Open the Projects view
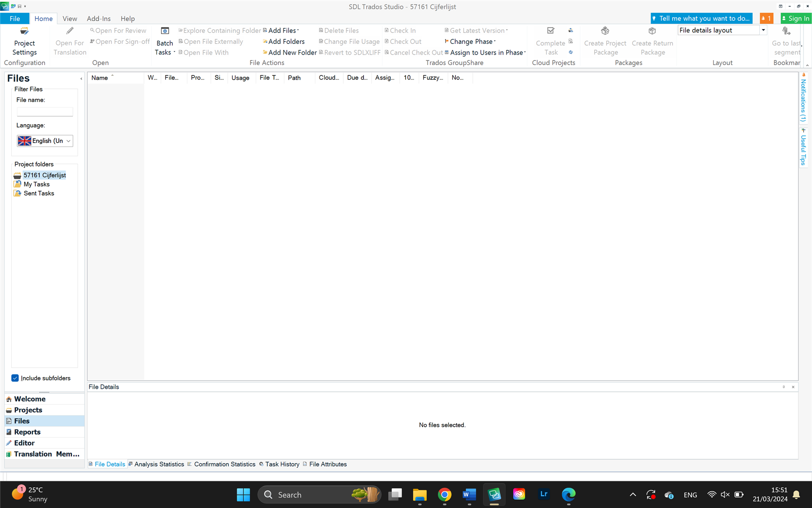 click(44, 410)
